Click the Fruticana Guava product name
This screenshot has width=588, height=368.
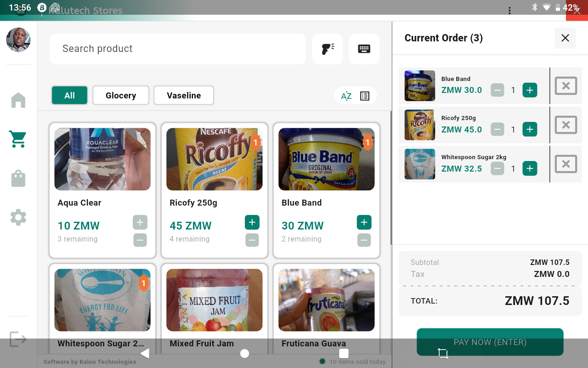(314, 344)
